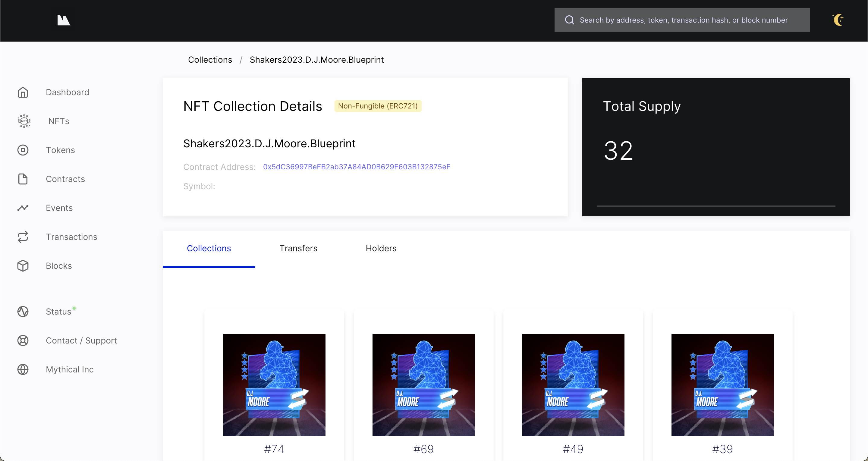868x461 pixels.
Task: Open the Contracts sidebar link
Action: (x=65, y=179)
